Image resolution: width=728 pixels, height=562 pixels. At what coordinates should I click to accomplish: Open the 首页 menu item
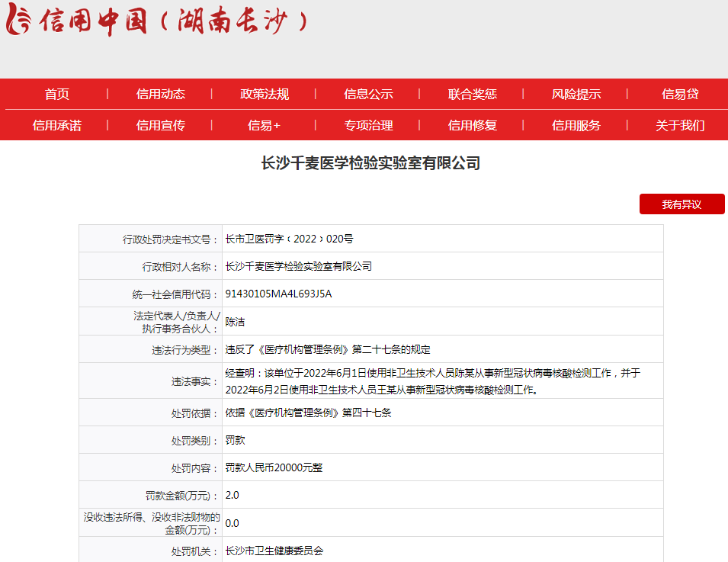tap(57, 95)
